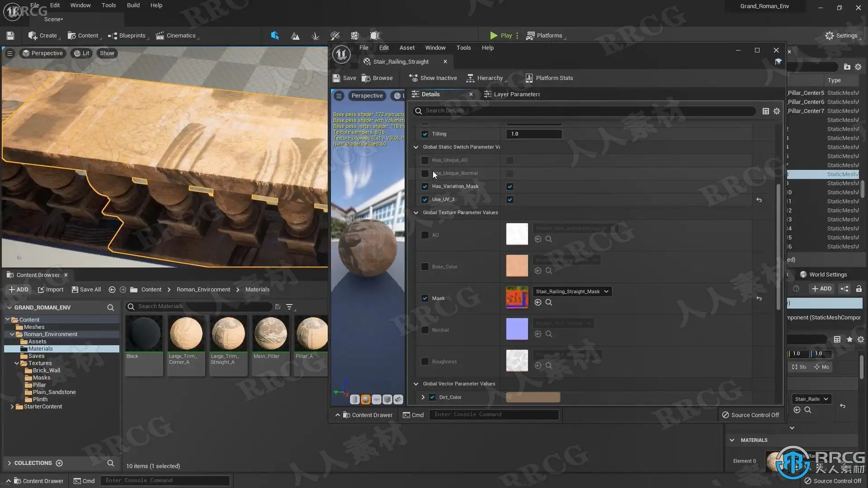Enable the Has_Unique_Normal override checkbox
The width and height of the screenshot is (868, 488).
pyautogui.click(x=425, y=174)
